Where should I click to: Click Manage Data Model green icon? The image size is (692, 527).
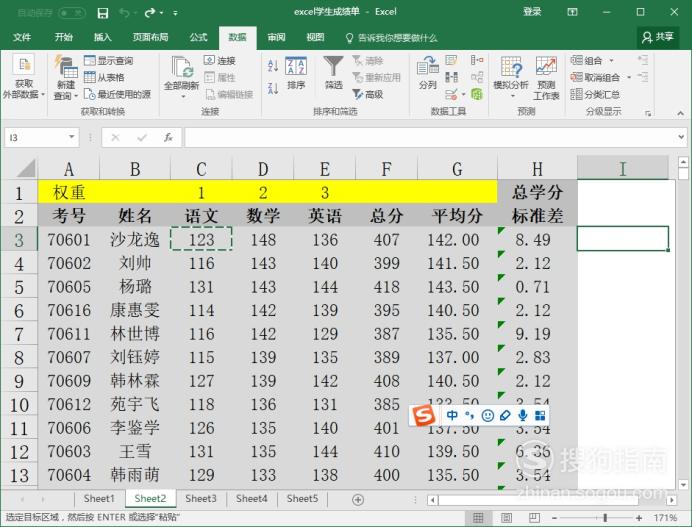coord(477,94)
